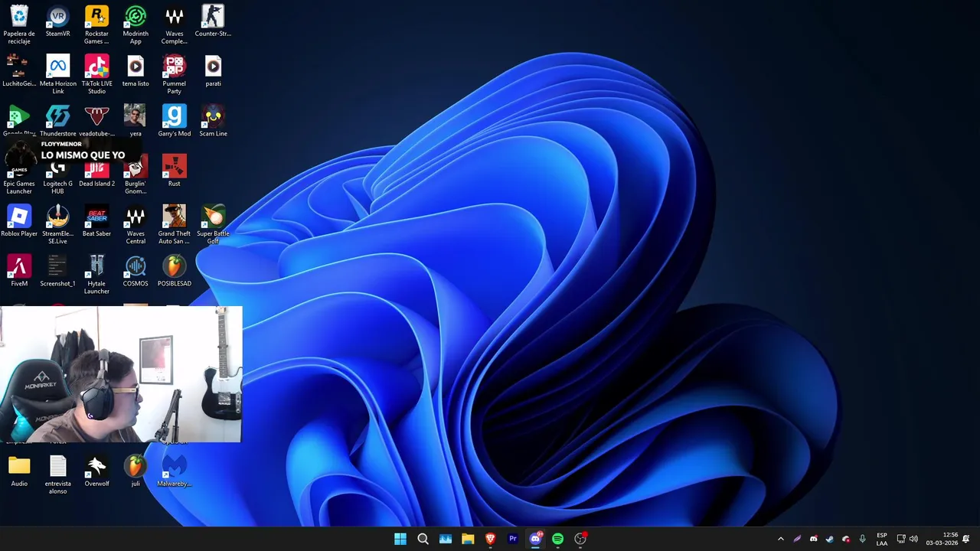The height and width of the screenshot is (551, 980).
Task: Open Meta Horizon Link shortcut
Action: point(58,75)
